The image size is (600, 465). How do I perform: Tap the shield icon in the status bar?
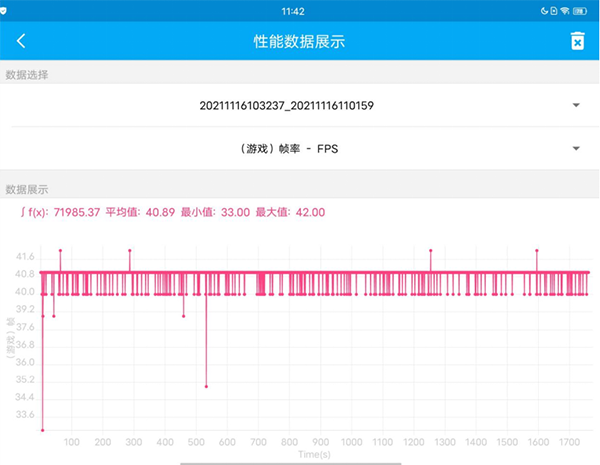coord(4,10)
